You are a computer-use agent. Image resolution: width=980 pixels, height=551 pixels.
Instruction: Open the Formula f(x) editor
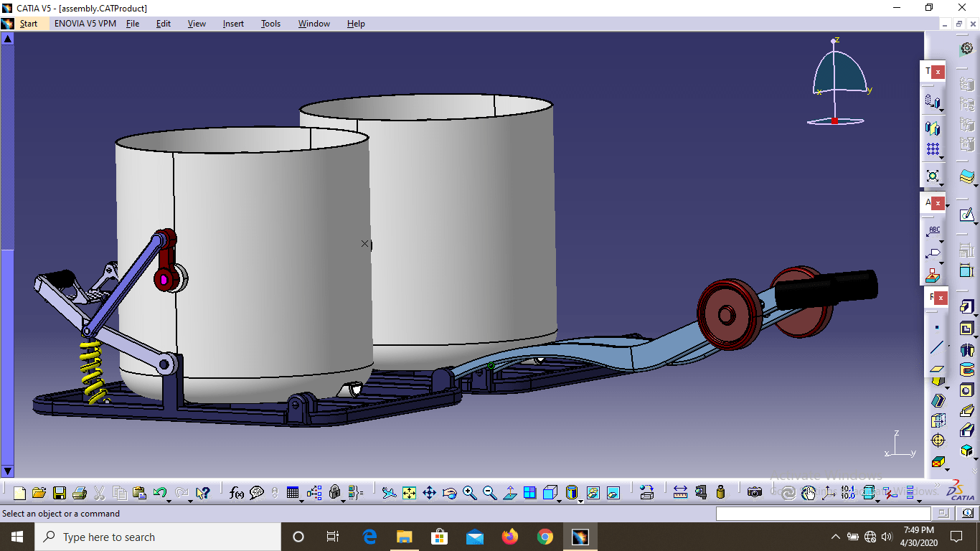[x=237, y=493]
